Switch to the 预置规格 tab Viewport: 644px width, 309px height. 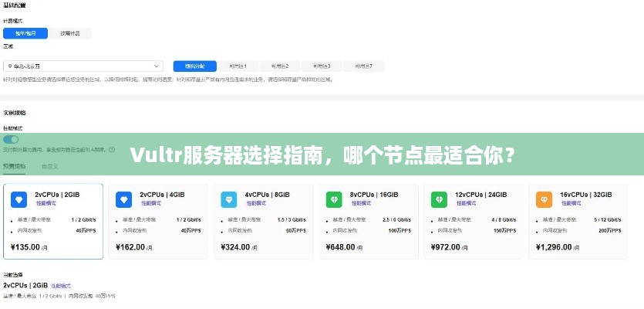tap(15, 167)
